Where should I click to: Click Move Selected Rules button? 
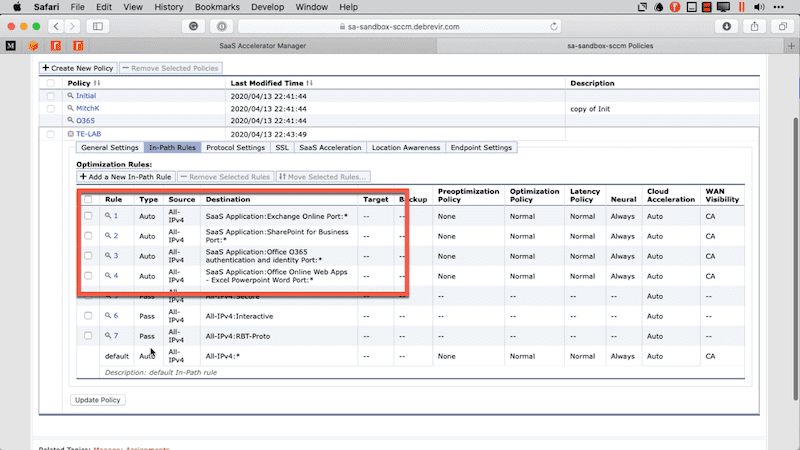[x=323, y=177]
